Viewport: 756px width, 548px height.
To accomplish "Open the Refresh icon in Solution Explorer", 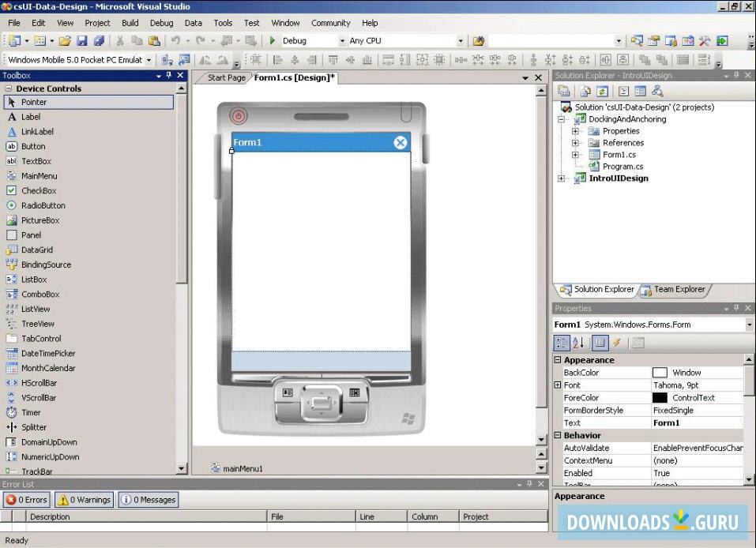I will click(x=602, y=91).
